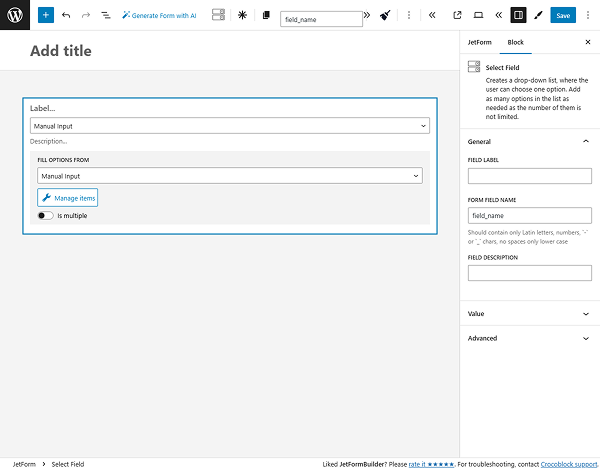
Task: Expand the Value panel
Action: click(x=530, y=313)
